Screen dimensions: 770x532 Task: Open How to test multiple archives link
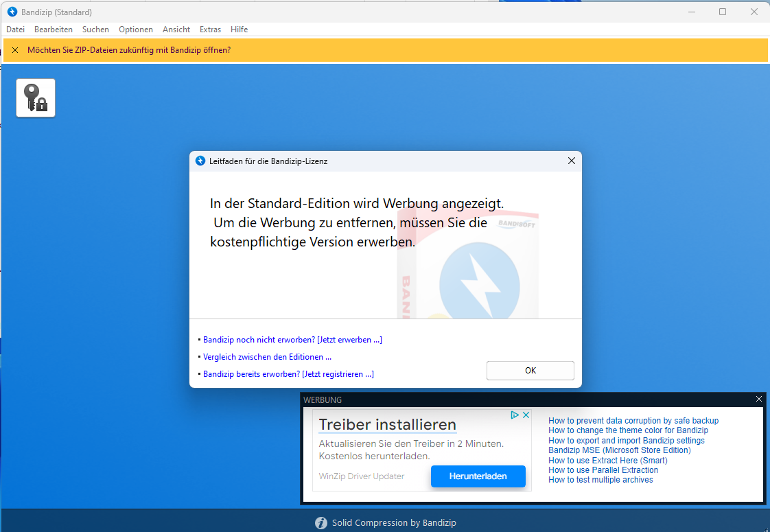[x=600, y=480]
